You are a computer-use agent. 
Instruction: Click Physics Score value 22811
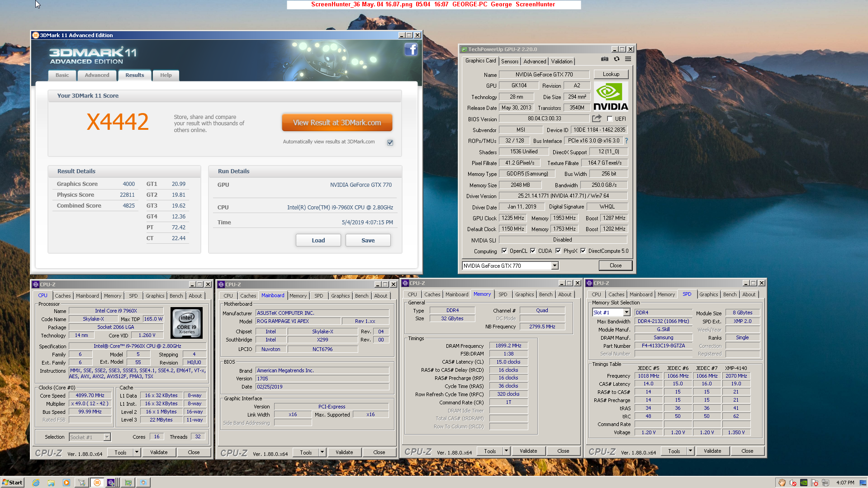(x=127, y=195)
